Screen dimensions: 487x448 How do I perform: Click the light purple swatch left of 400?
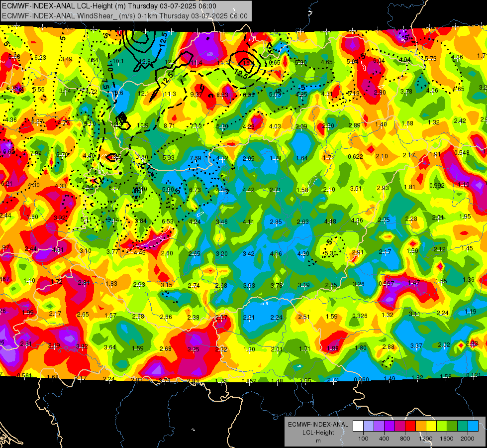[x=379, y=426]
